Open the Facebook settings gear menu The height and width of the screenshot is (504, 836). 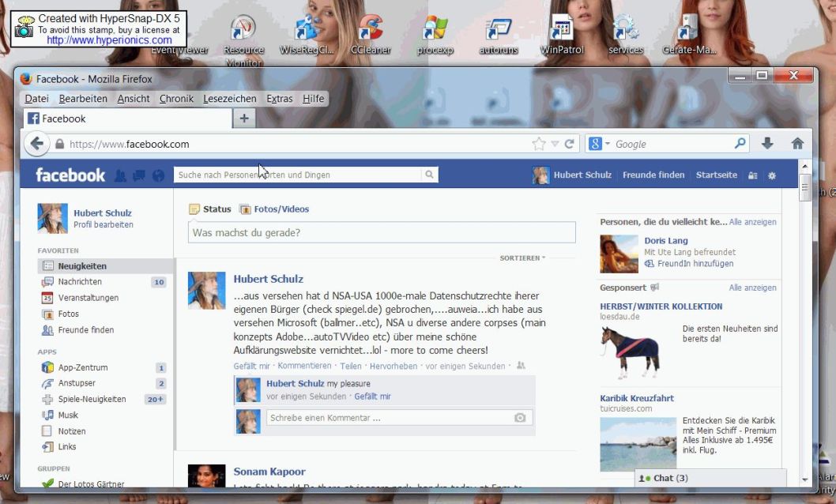772,175
